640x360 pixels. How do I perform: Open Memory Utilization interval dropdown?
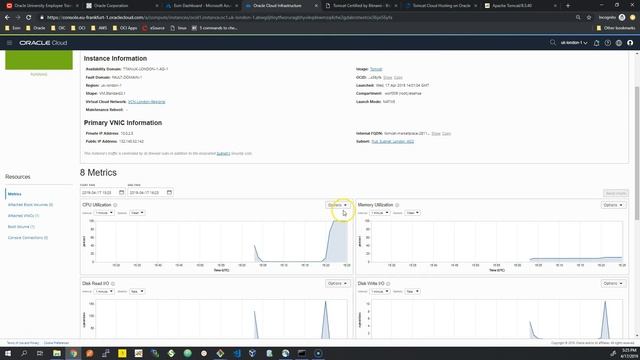click(x=380, y=213)
